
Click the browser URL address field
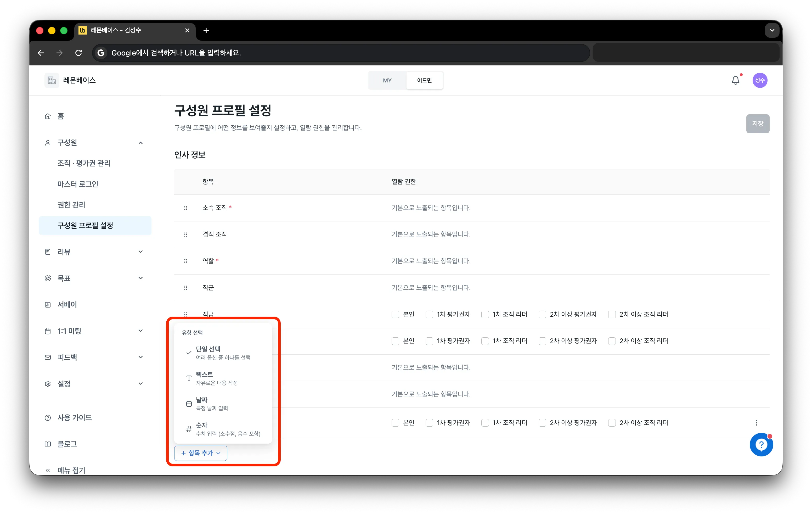pyautogui.click(x=341, y=53)
